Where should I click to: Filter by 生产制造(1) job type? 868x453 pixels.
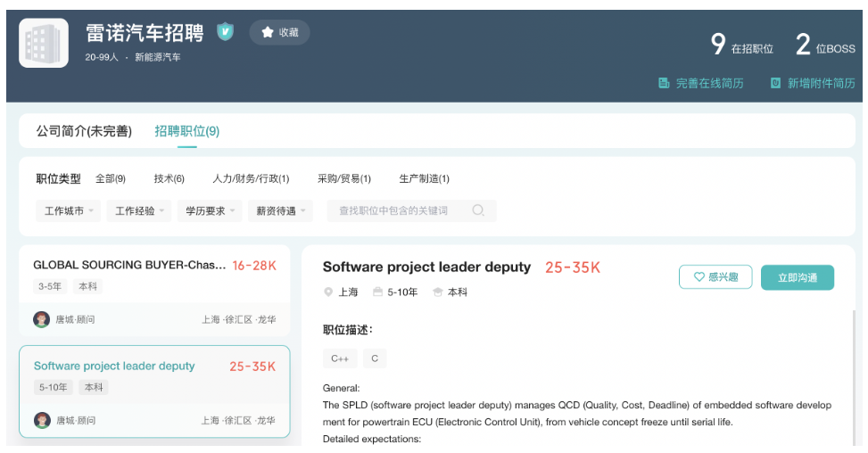(x=424, y=178)
